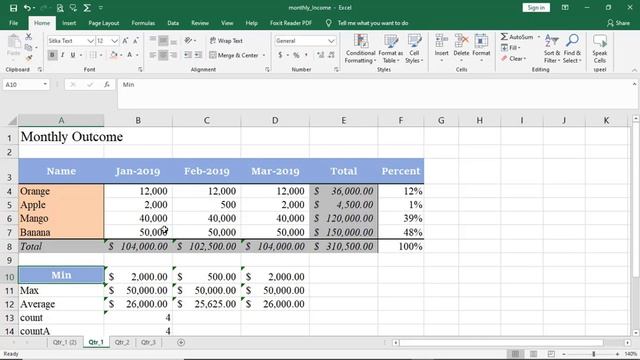Toggle Bold formatting

click(52, 55)
